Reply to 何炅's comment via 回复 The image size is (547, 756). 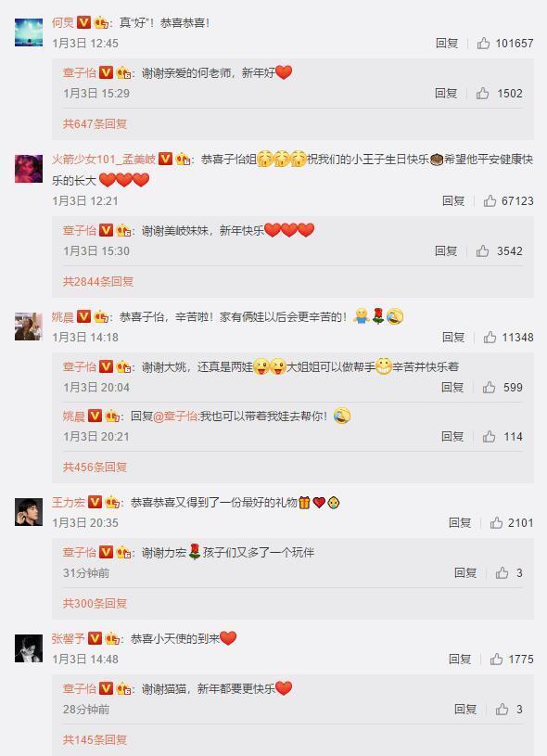tap(447, 44)
